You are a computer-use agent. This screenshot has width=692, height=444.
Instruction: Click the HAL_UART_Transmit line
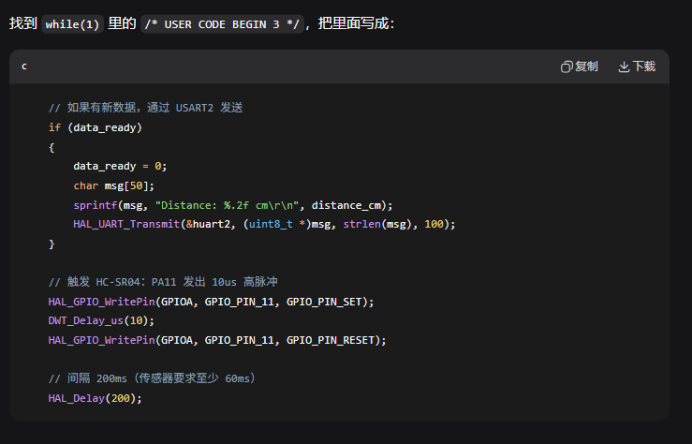pyautogui.click(x=264, y=224)
